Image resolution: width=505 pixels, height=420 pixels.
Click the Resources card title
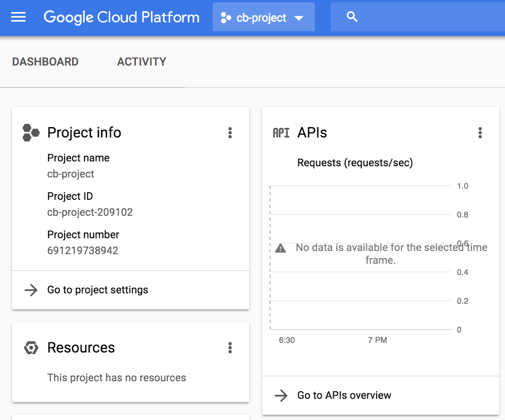[81, 348]
